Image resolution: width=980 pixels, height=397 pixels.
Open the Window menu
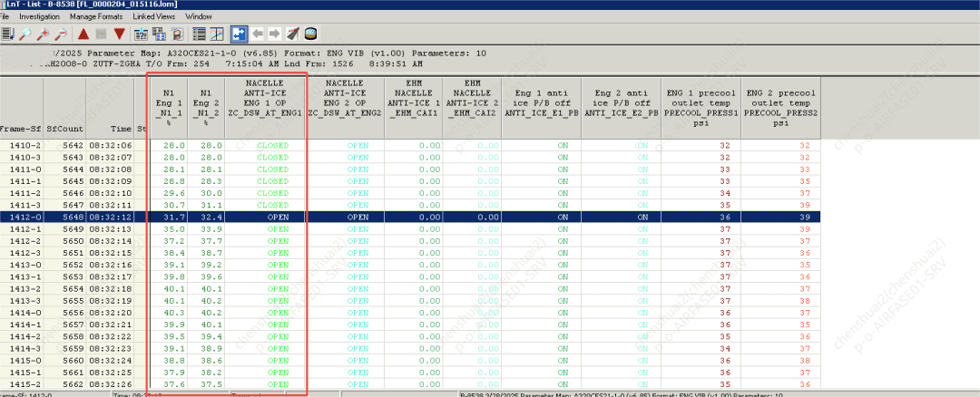[199, 16]
